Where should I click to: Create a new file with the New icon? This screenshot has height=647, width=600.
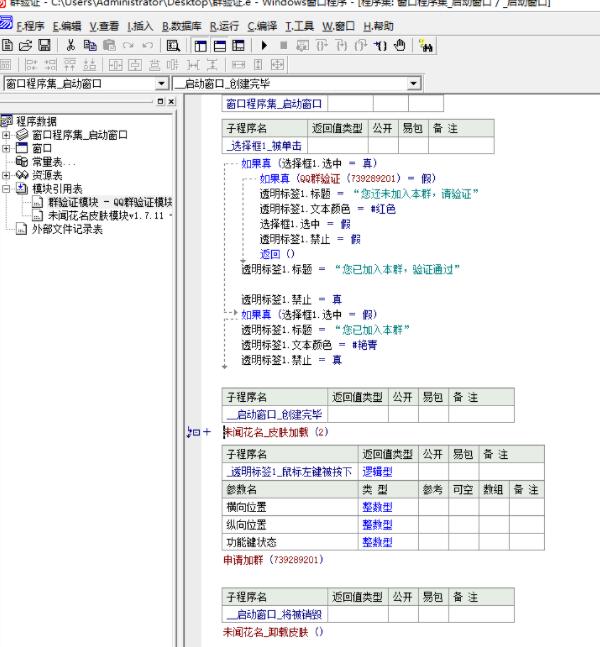coord(7,45)
